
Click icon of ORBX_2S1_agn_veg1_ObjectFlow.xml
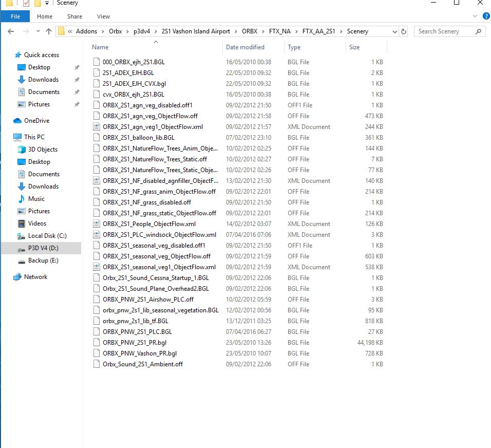[x=97, y=126]
